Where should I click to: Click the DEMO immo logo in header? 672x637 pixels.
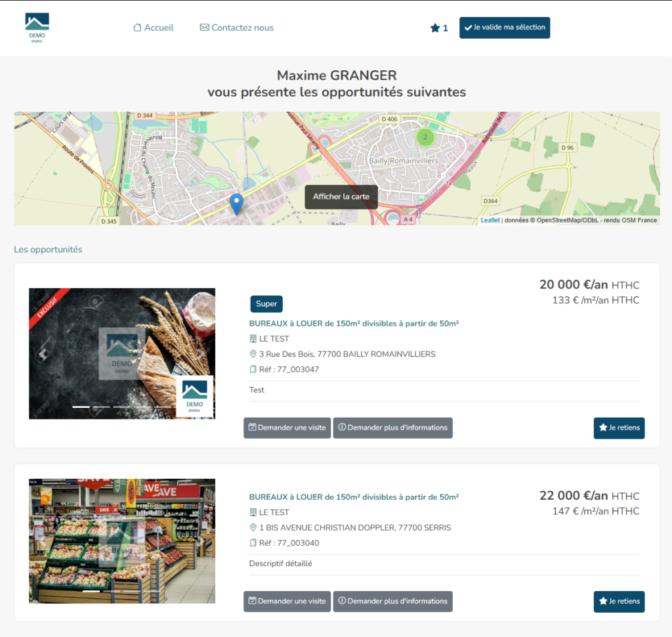click(x=37, y=28)
